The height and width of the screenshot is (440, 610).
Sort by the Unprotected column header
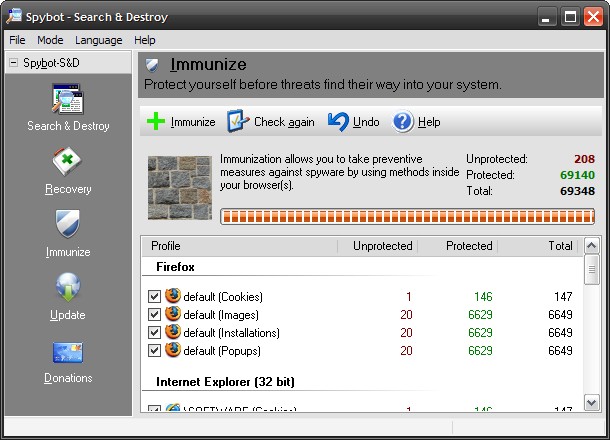click(377, 246)
